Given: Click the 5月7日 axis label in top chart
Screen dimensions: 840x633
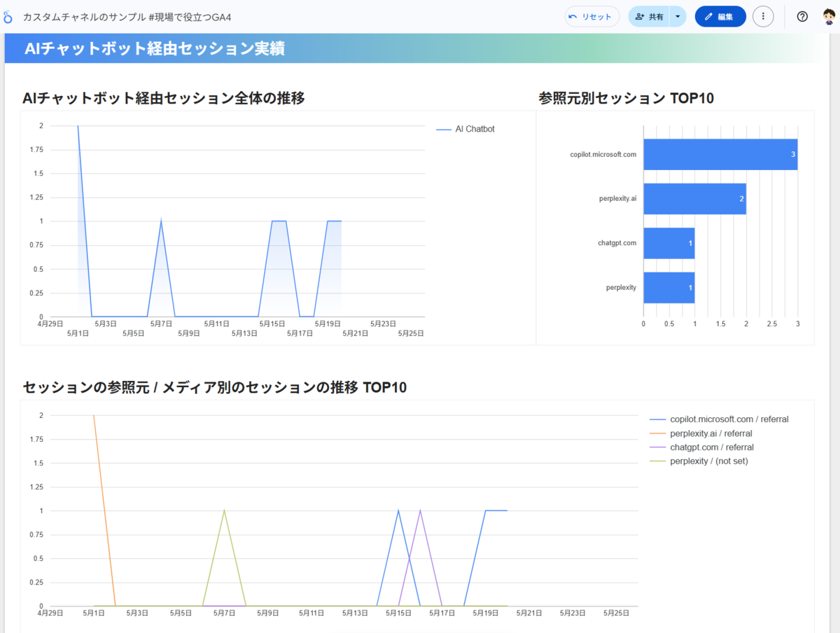Looking at the screenshot, I should (161, 324).
